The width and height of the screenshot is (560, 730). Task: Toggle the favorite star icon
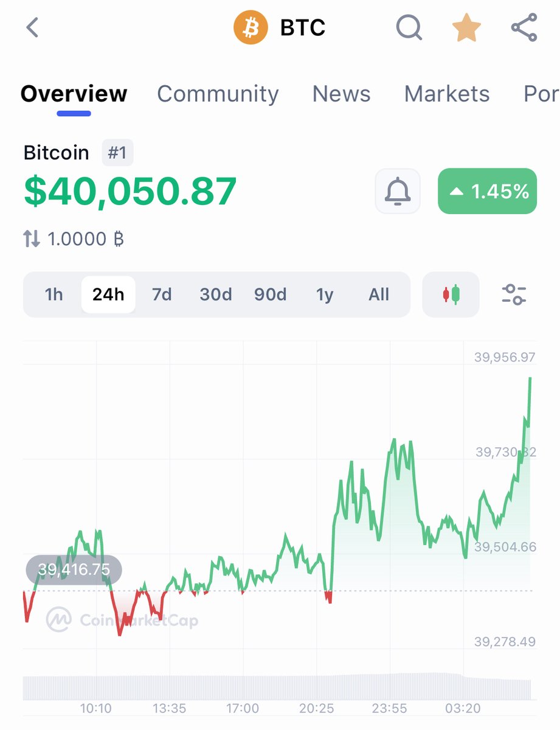tap(466, 27)
